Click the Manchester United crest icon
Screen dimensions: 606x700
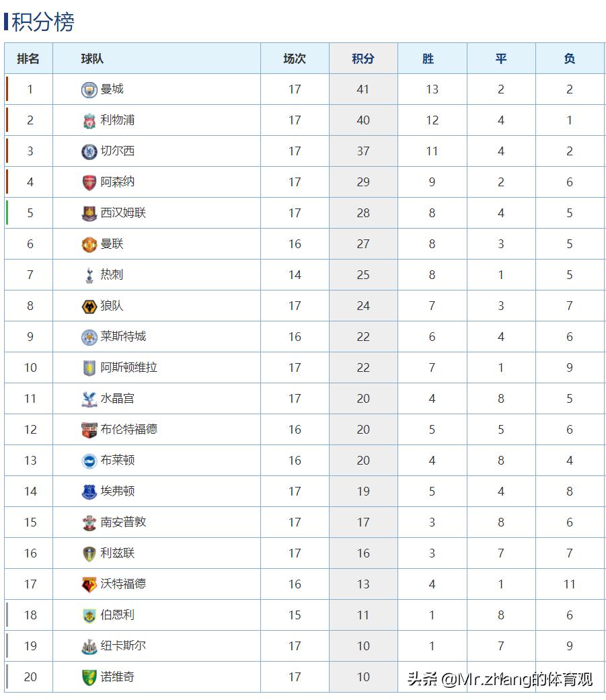[89, 245]
